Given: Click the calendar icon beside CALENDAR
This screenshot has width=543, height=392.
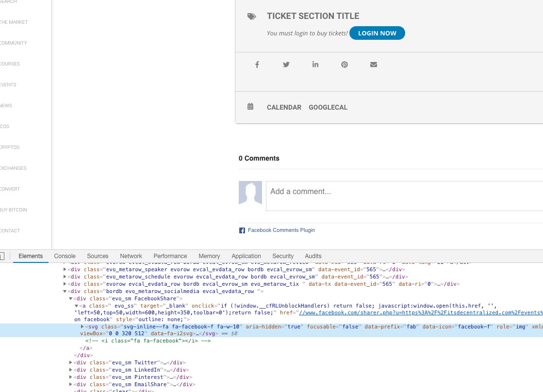Looking at the screenshot, I should click(x=250, y=107).
